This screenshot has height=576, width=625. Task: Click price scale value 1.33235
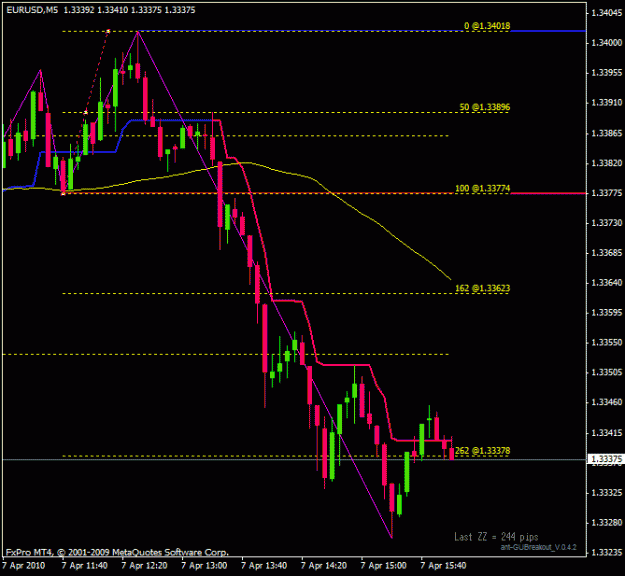click(x=607, y=553)
